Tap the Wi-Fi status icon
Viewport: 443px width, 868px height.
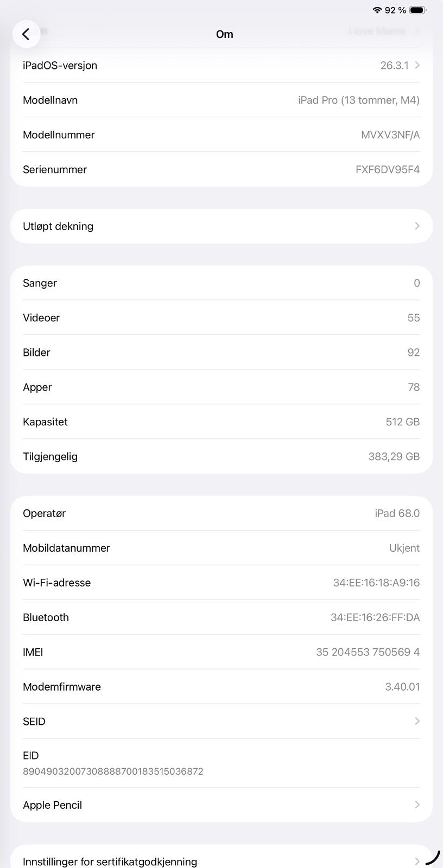377,10
